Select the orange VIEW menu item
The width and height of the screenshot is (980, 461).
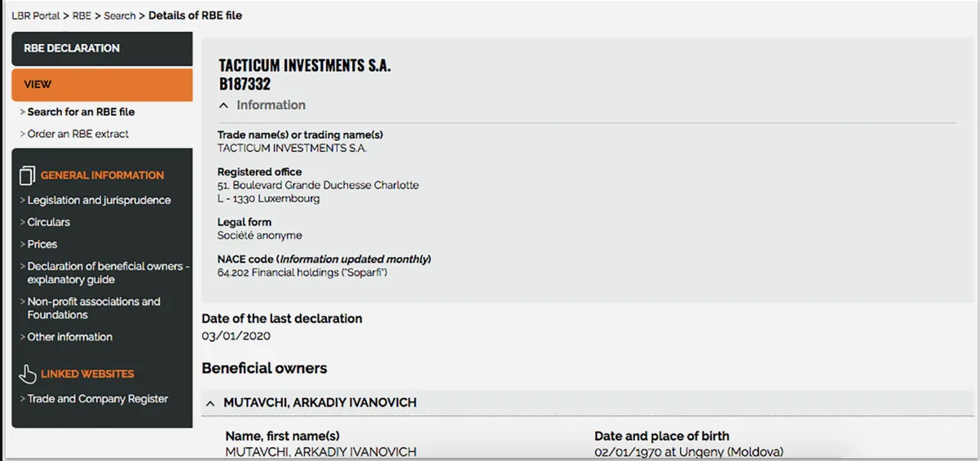pos(102,84)
